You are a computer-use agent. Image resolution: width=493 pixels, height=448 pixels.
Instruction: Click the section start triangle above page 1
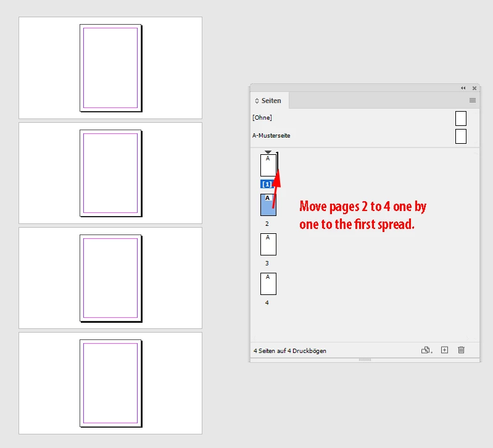pos(268,152)
